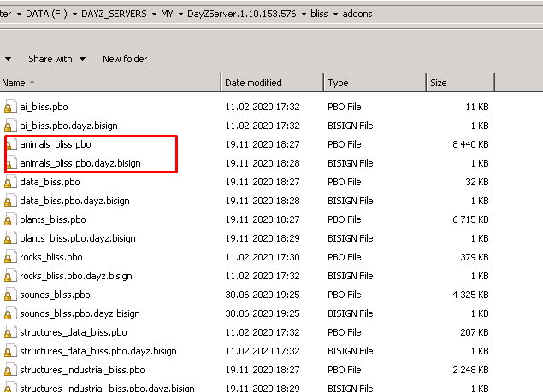Go to DATA (F:) in address bar
Viewport: 543px width, 392px height.
coord(46,14)
